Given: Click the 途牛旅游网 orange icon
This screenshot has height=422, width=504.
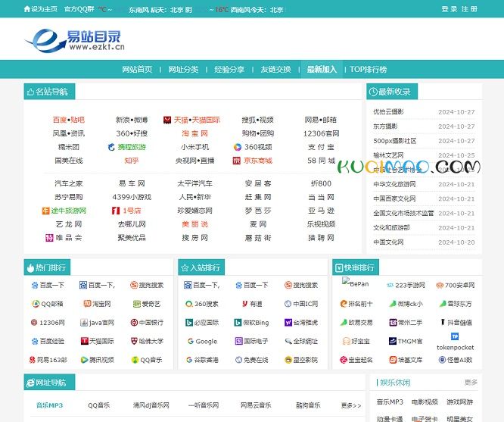Looking at the screenshot, I should click(x=45, y=211).
